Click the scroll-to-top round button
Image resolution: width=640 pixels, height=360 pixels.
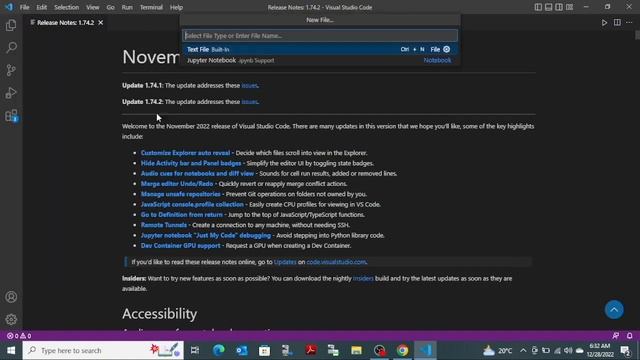coord(614,310)
